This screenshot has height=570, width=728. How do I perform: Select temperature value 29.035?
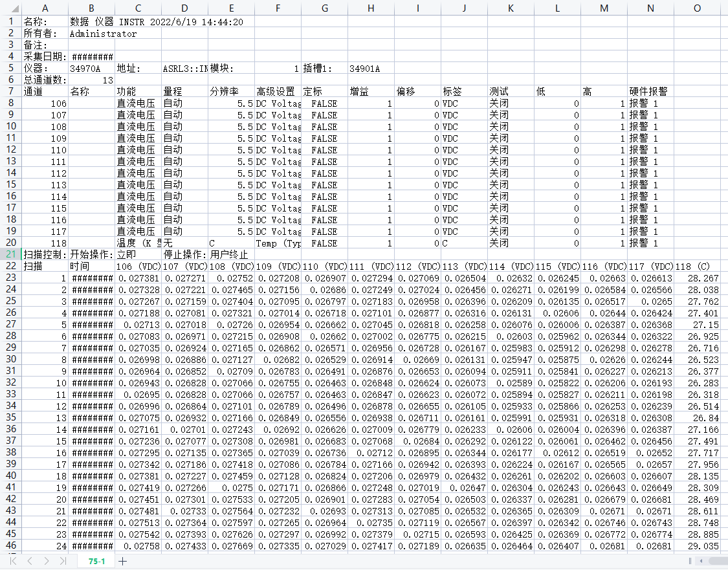(x=697, y=546)
